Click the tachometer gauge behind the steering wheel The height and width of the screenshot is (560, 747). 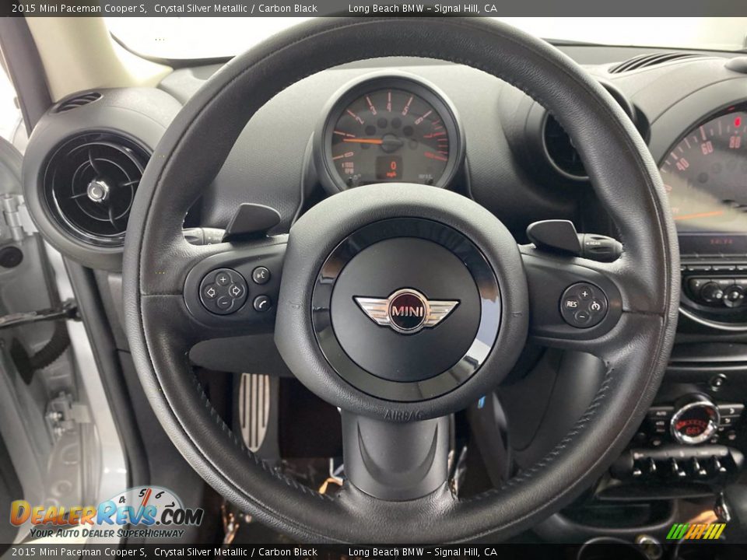(x=389, y=138)
